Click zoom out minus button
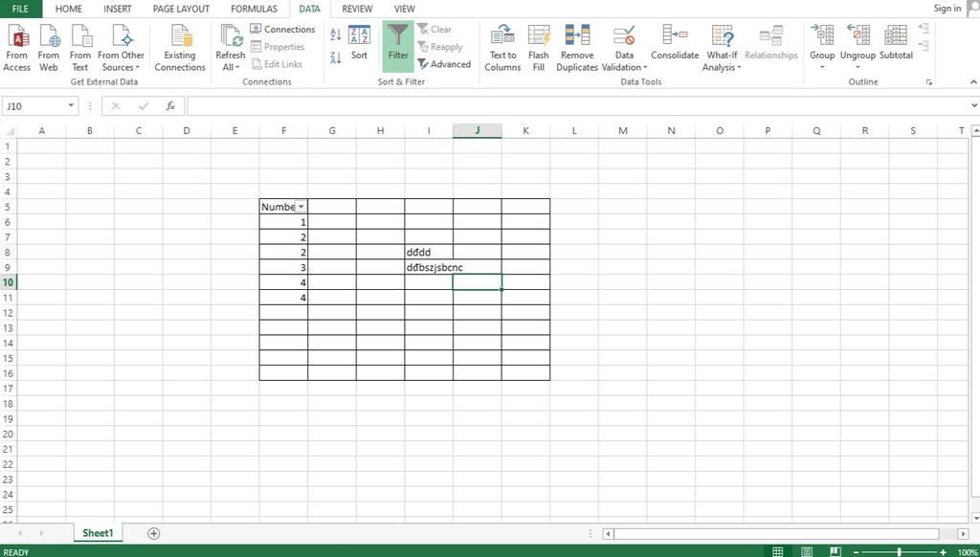980x557 pixels. click(857, 552)
